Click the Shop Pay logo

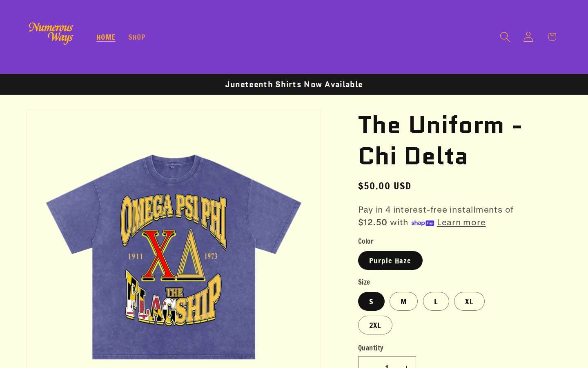point(423,223)
